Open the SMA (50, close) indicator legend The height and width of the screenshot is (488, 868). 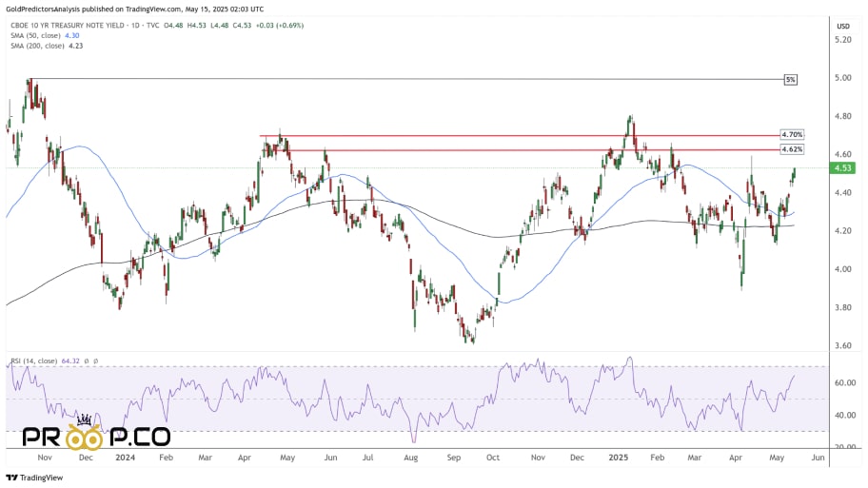pos(35,35)
